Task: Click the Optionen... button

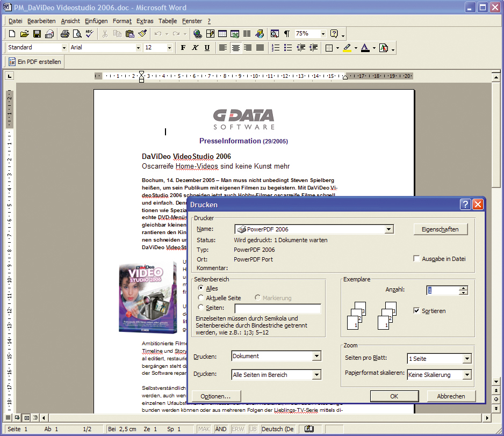Action: point(215,396)
